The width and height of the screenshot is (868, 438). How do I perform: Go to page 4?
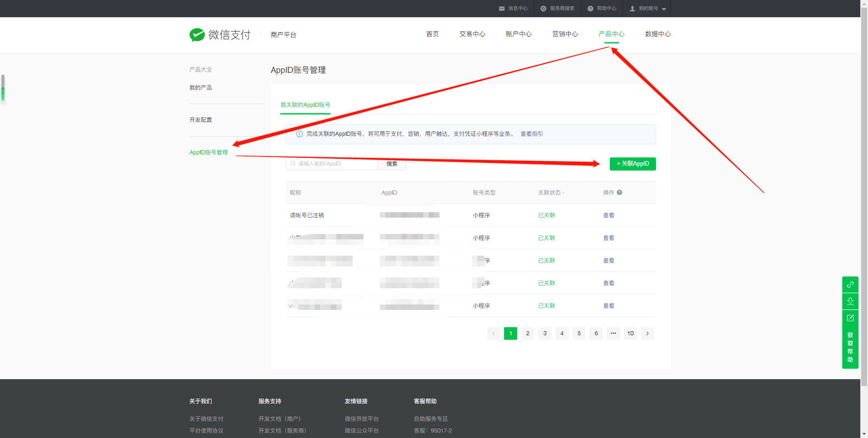point(562,334)
